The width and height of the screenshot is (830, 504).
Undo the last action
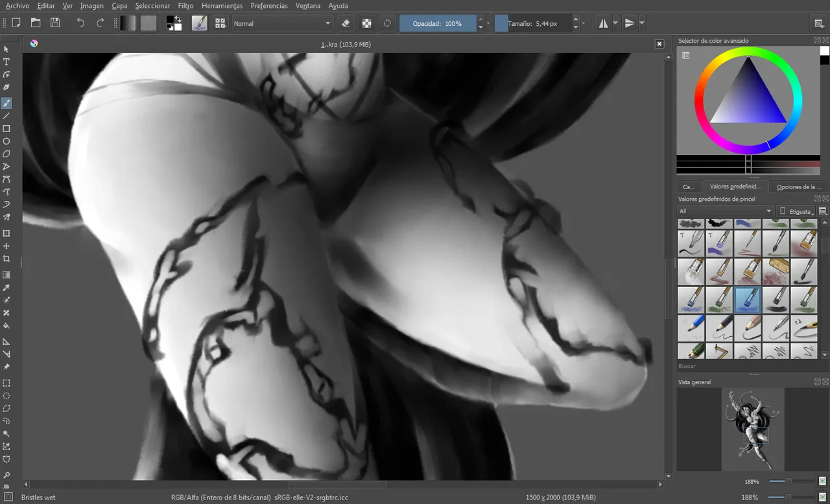pos(80,23)
